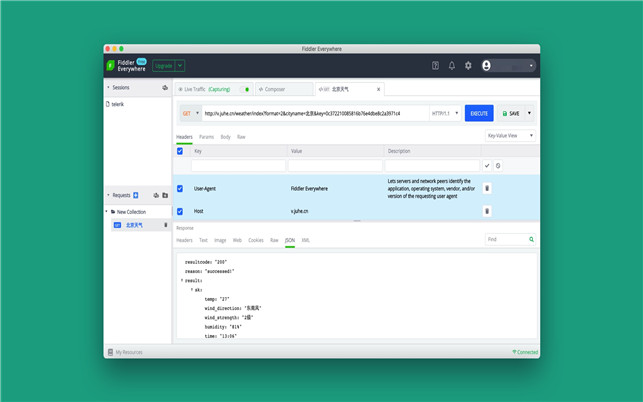The height and width of the screenshot is (402, 643).
Task: Add a new request with plus icon
Action: coord(136,195)
